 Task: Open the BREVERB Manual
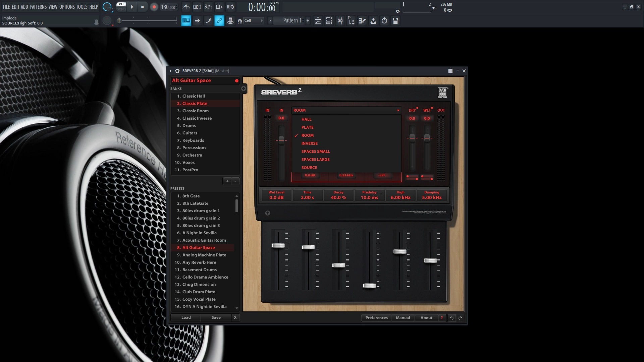403,318
